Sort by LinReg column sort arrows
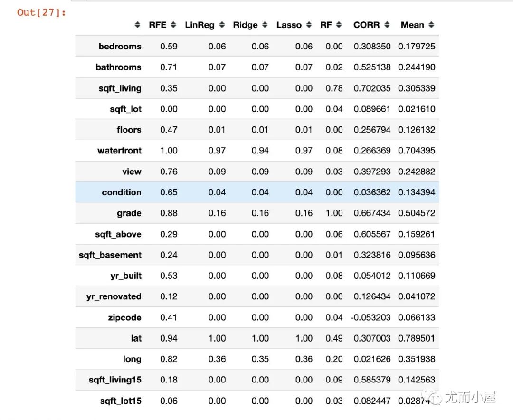 pyautogui.click(x=222, y=25)
